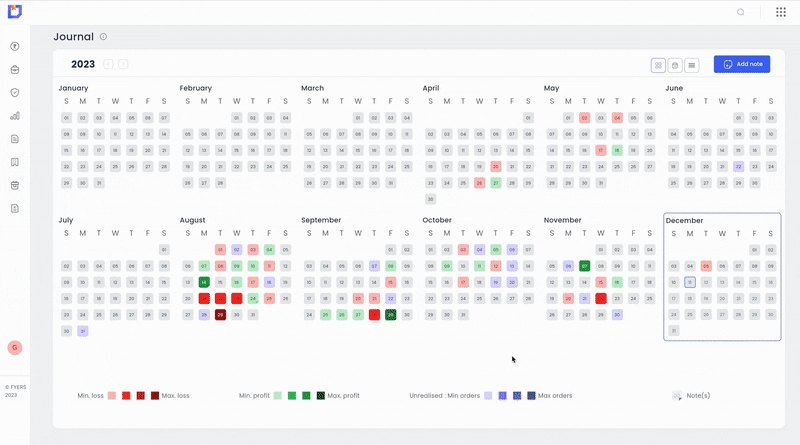The width and height of the screenshot is (800, 445).
Task: Click the Max. loss dark red swatch
Action: click(x=155, y=396)
